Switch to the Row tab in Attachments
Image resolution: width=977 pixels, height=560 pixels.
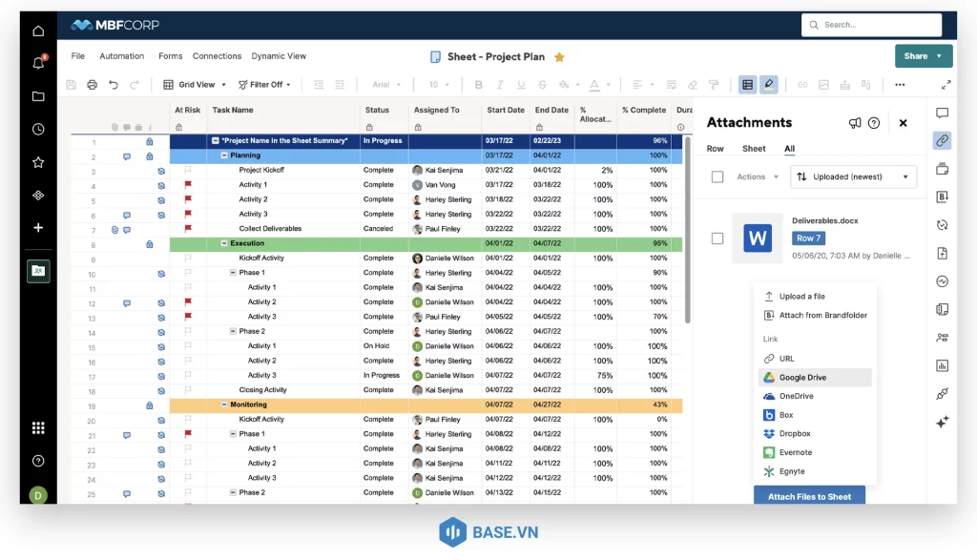coord(715,149)
